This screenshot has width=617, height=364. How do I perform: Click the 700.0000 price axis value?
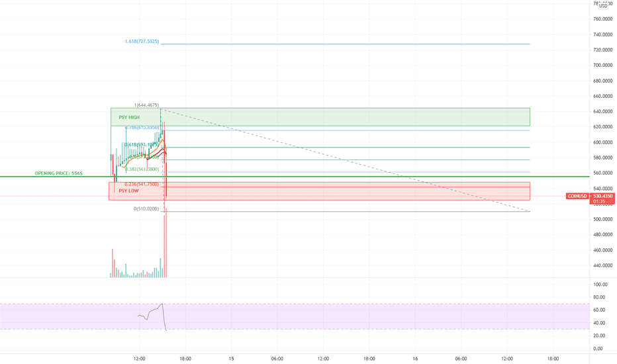(x=603, y=66)
